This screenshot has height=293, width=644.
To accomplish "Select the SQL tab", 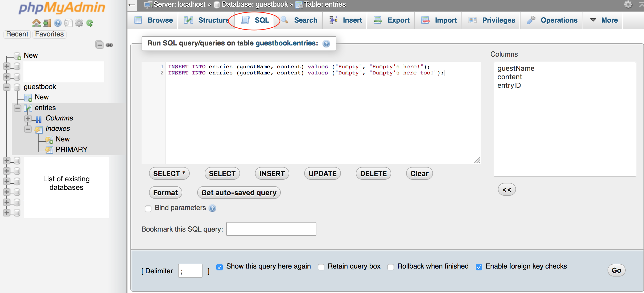I will pyautogui.click(x=261, y=20).
